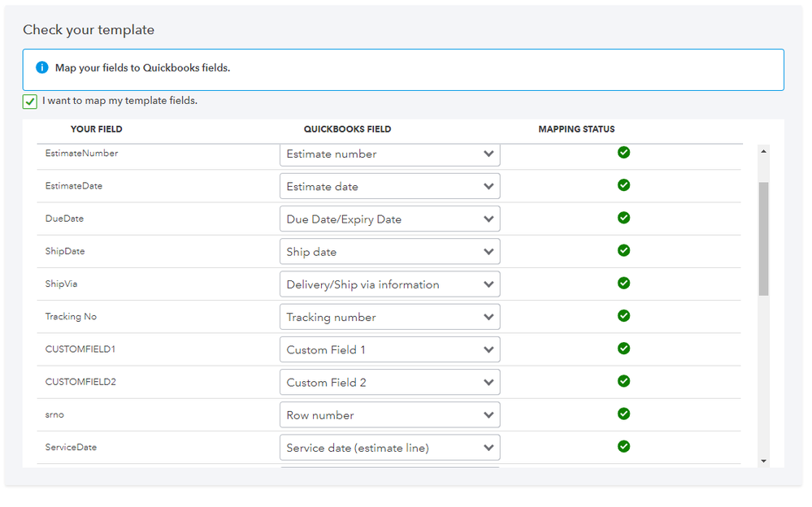
Task: Click green checkmark status for Tracking No
Action: (x=623, y=316)
